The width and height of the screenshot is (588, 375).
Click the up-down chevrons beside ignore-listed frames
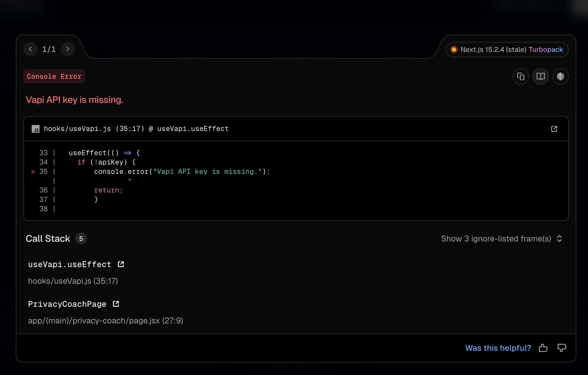(x=559, y=239)
